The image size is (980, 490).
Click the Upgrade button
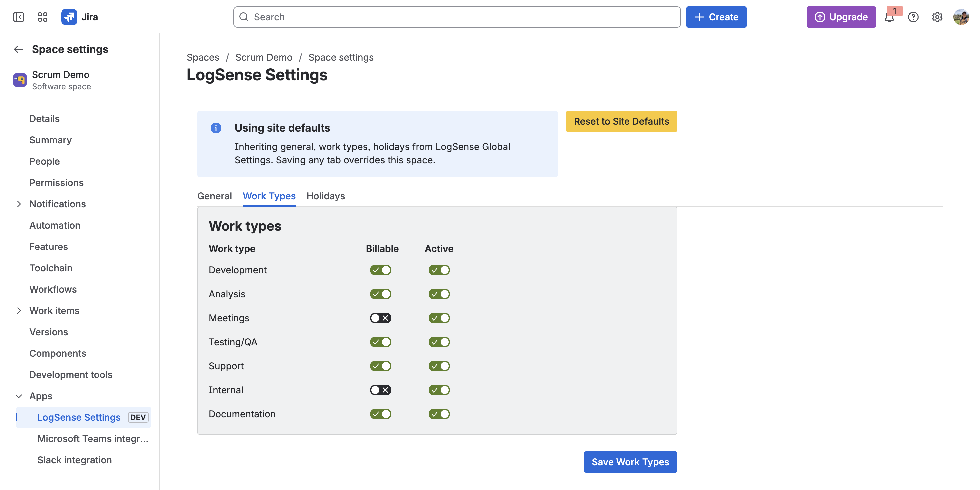pos(841,17)
